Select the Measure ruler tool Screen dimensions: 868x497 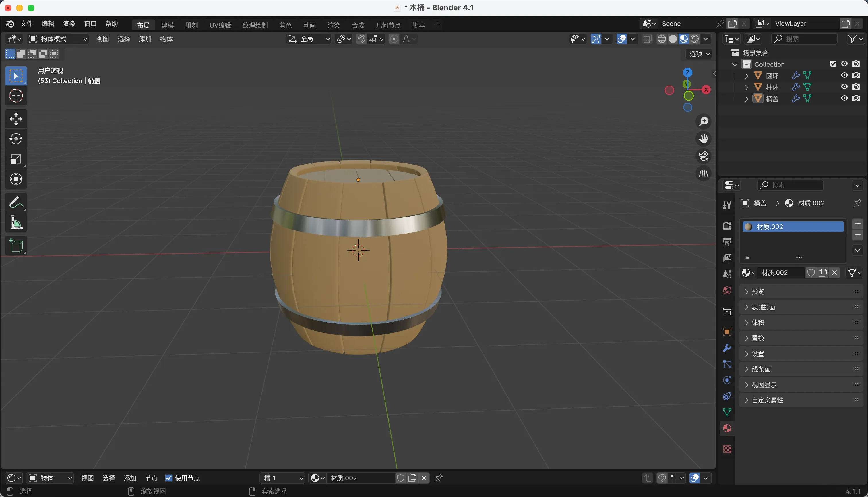(x=16, y=223)
